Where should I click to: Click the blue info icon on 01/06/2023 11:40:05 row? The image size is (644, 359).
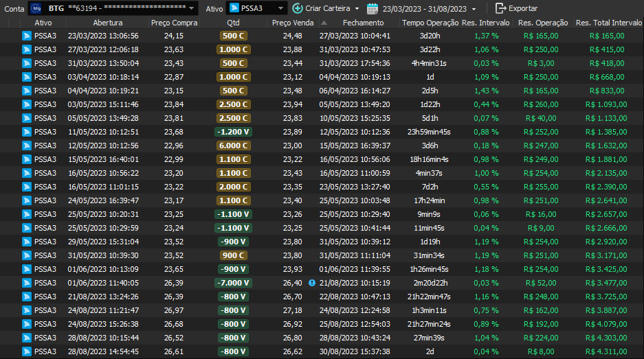click(x=312, y=282)
